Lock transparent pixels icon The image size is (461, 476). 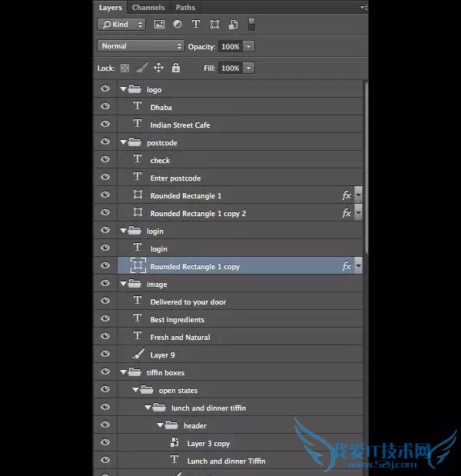click(x=124, y=68)
